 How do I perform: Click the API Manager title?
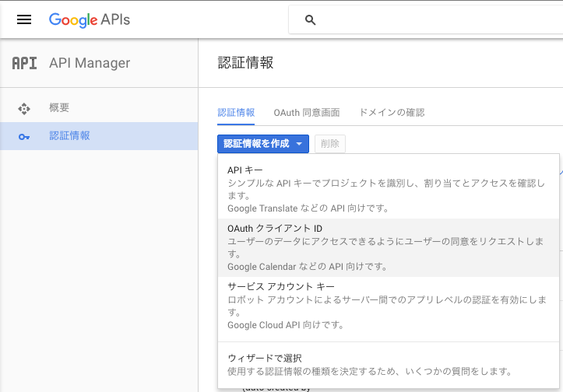coord(90,63)
